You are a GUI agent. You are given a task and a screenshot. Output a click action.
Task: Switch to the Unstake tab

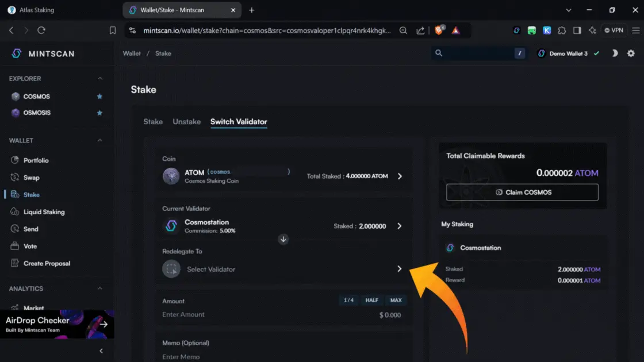point(186,122)
